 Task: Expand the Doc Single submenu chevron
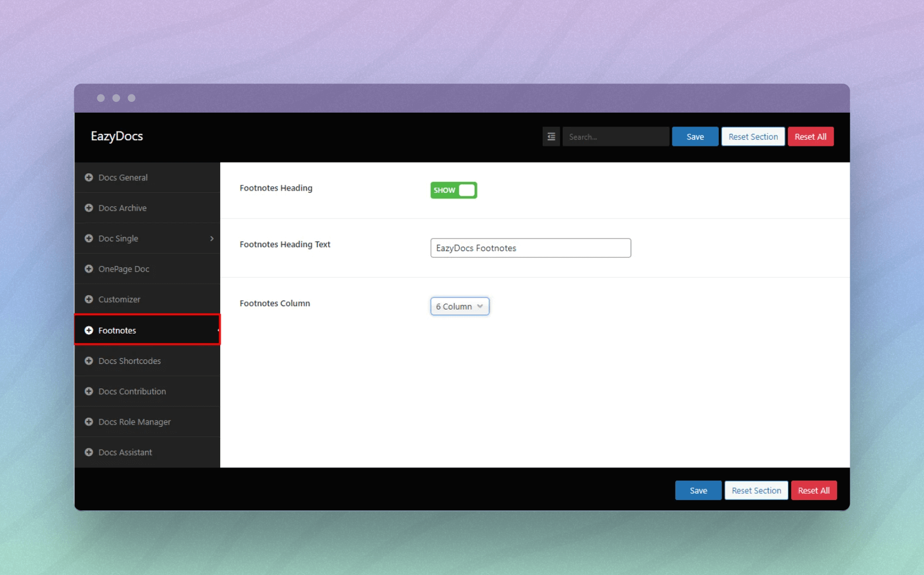click(x=212, y=239)
